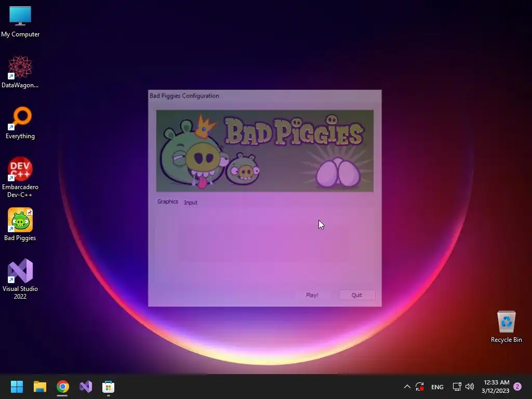Click the sync status tray icon
Viewport: 532px width, 399px height.
(x=420, y=387)
